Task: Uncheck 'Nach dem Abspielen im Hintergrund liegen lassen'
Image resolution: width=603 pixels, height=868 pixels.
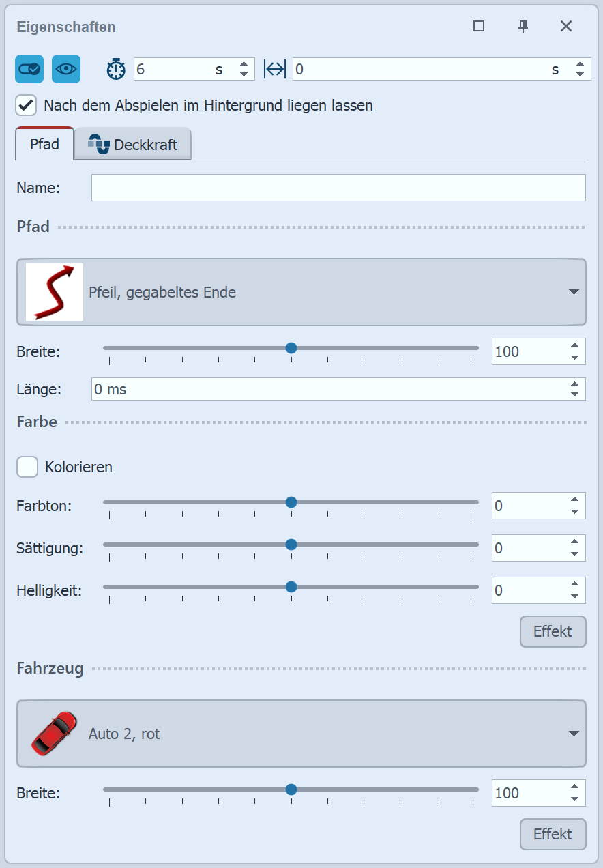Action: point(27,106)
